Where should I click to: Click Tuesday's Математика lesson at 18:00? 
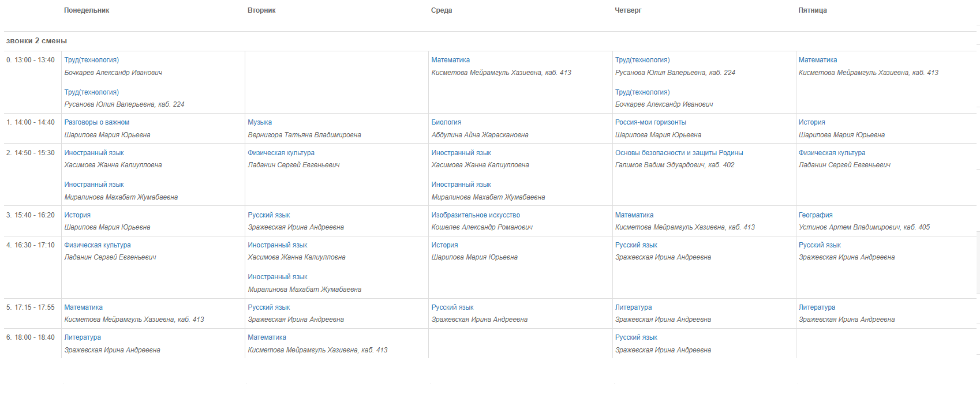click(x=267, y=337)
